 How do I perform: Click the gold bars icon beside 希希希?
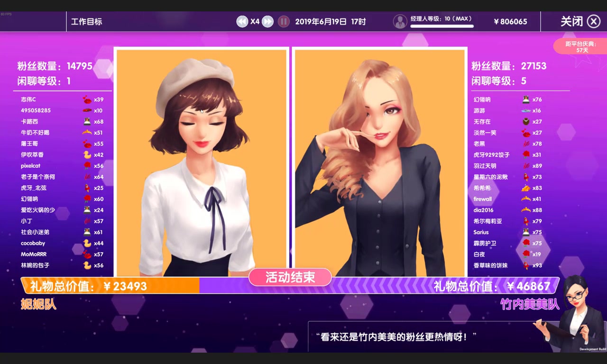[525, 188]
